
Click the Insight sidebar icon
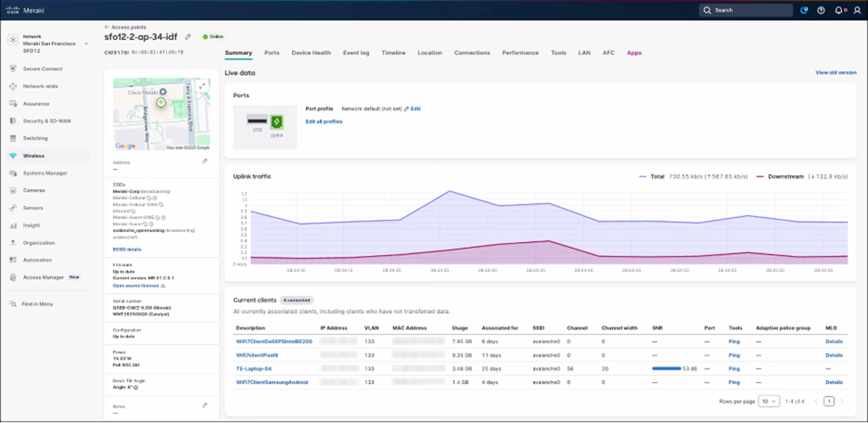tap(13, 226)
